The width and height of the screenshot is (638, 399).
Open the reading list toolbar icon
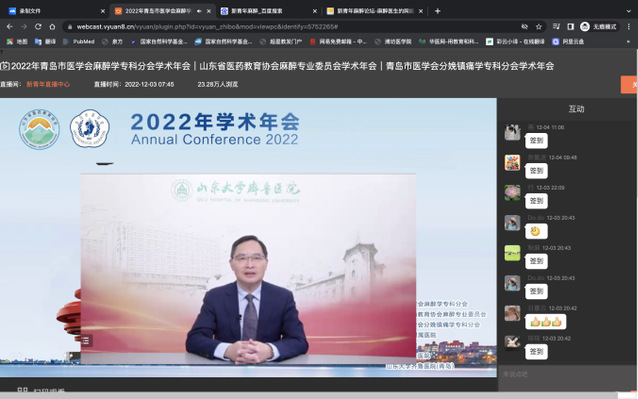pyautogui.click(x=556, y=27)
